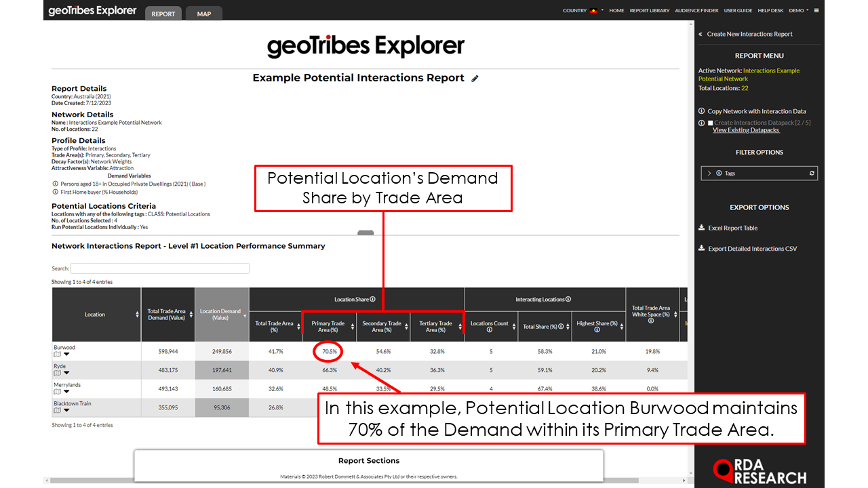Screen dimensions: 868x488
Task: Expand the Burwood row dropdown arrow
Action: click(x=66, y=354)
